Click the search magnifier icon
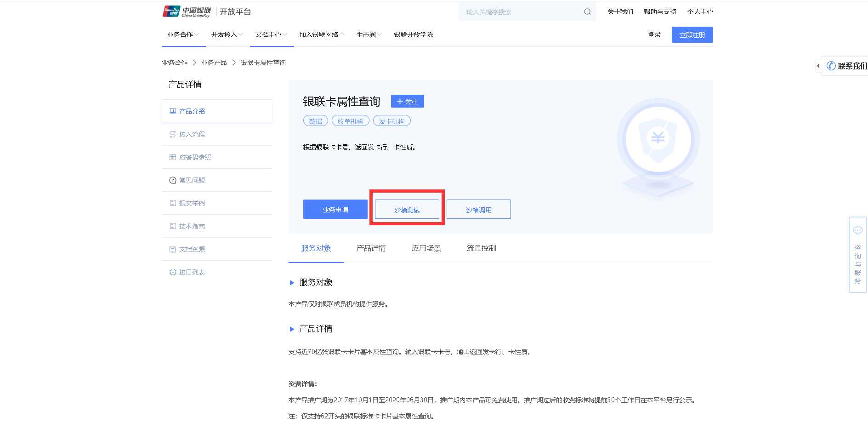 point(587,12)
